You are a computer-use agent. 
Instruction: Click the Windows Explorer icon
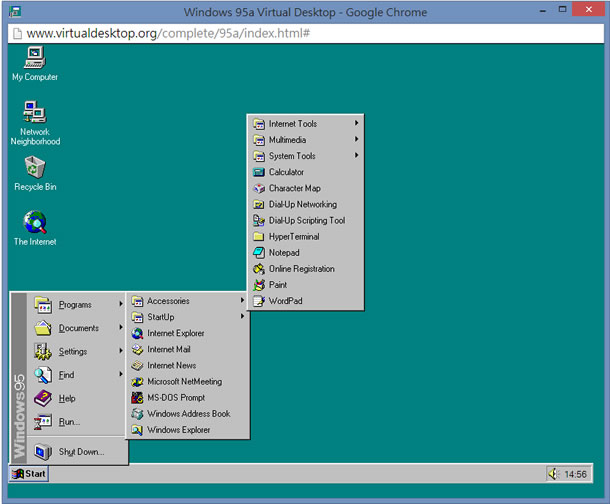[137, 430]
